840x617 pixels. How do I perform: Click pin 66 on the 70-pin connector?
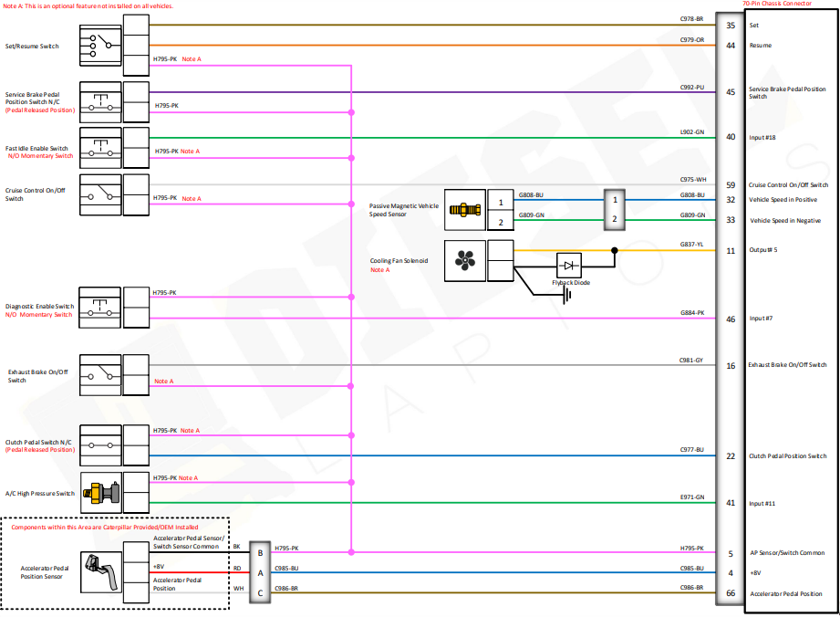731,593
